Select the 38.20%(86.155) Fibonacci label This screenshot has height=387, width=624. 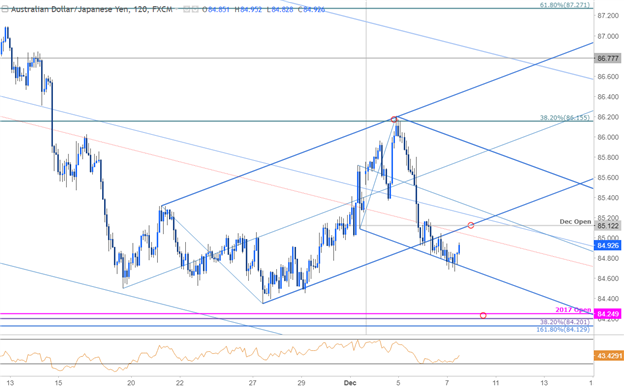[x=565, y=118]
